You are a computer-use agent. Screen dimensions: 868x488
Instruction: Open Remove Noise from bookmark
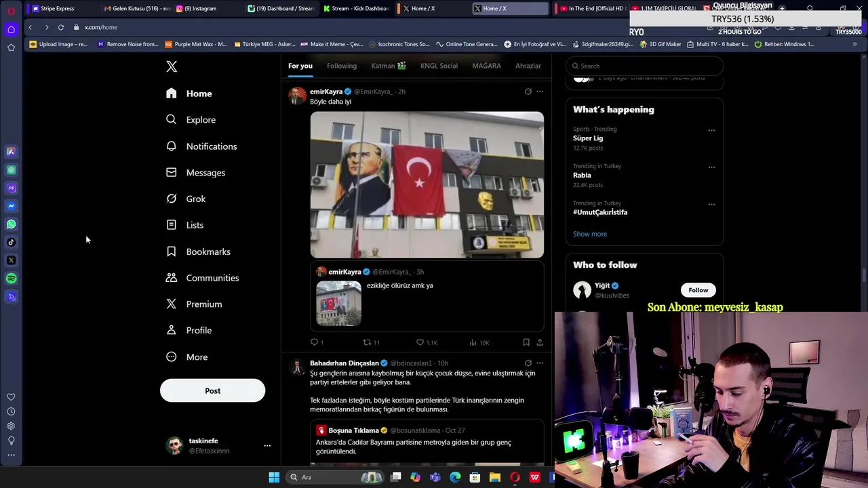point(128,44)
